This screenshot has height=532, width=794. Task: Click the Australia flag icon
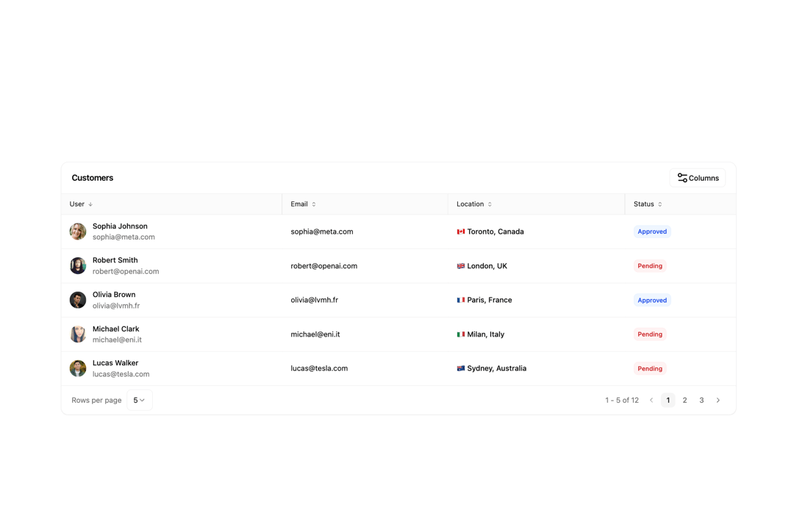tap(461, 368)
